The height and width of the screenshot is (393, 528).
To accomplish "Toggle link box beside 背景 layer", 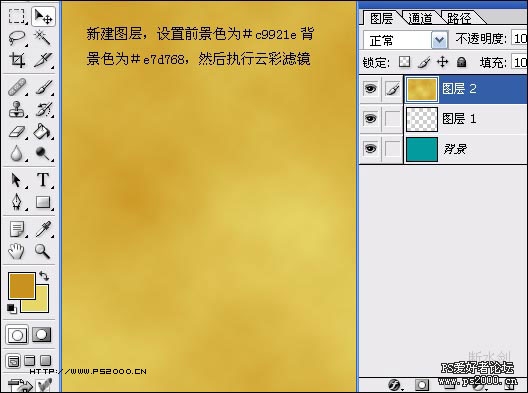I will (392, 149).
